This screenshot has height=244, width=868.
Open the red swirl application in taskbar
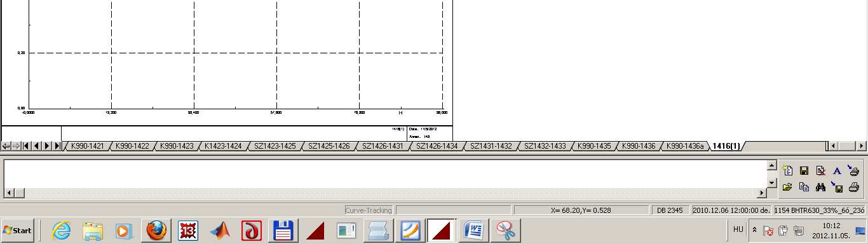(251, 231)
